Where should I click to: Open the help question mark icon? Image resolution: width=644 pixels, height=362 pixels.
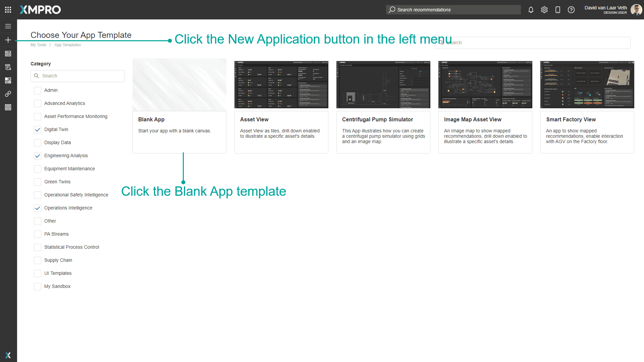571,10
